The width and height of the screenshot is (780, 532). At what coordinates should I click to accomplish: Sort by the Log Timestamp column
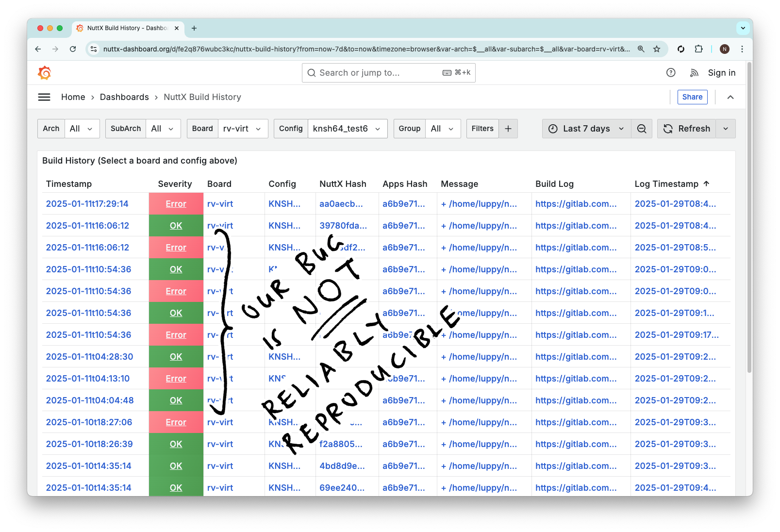pos(672,184)
